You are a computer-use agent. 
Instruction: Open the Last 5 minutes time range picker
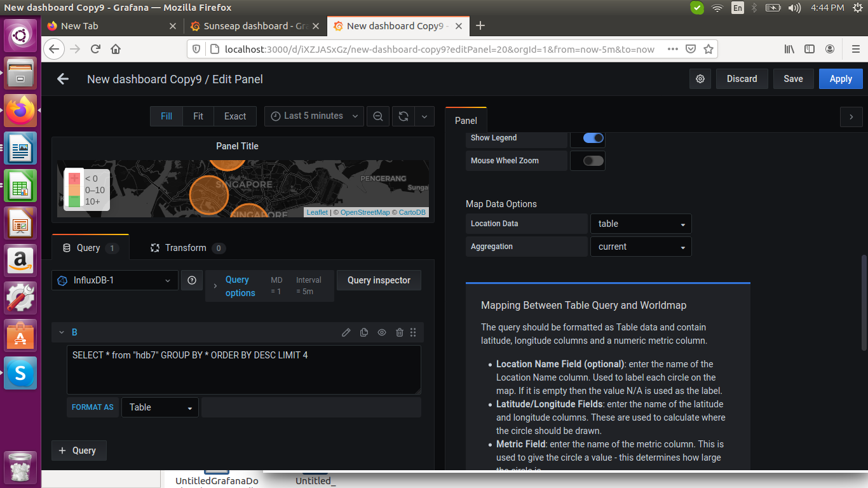click(x=313, y=116)
